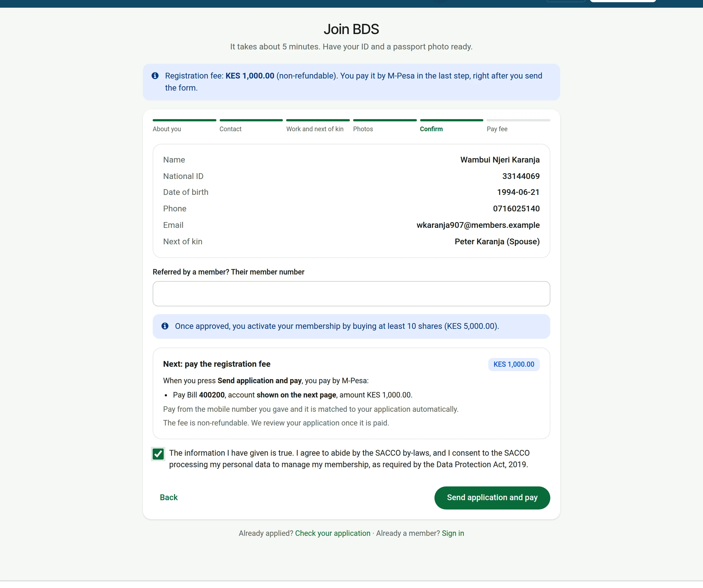Click the info icon beside Once approved notice

point(165,326)
